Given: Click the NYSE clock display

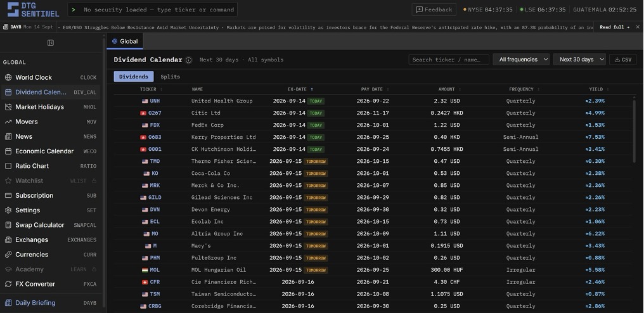Looking at the screenshot, I should tap(488, 10).
